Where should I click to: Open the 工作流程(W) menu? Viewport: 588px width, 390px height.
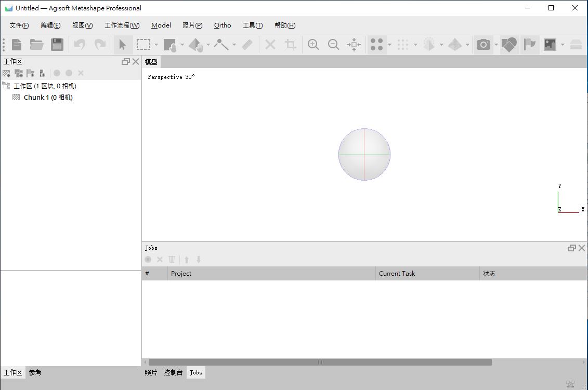tap(122, 25)
